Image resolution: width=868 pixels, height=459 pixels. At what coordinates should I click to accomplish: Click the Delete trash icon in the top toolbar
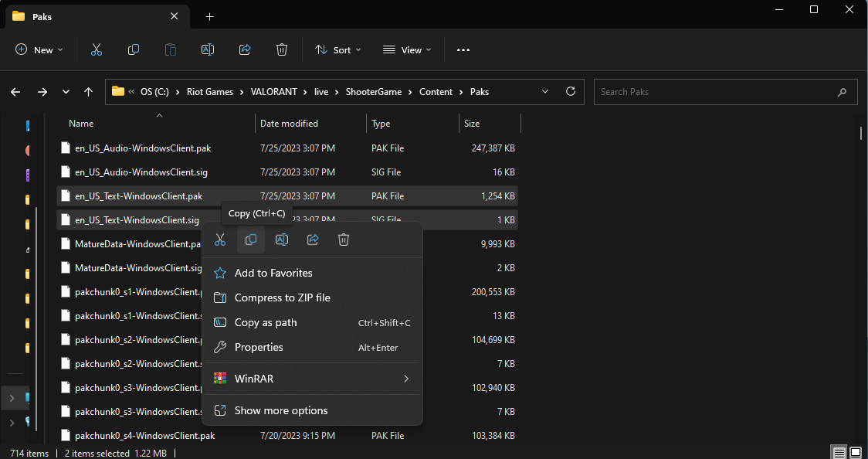tap(282, 49)
